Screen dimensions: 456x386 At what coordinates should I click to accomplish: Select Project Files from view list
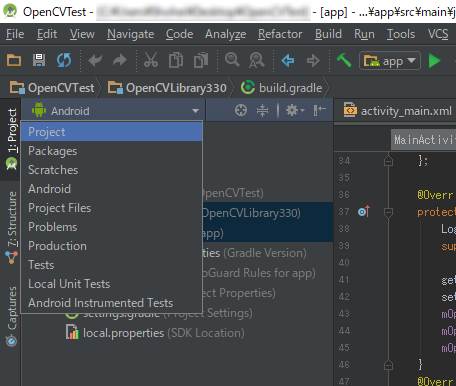click(x=60, y=208)
